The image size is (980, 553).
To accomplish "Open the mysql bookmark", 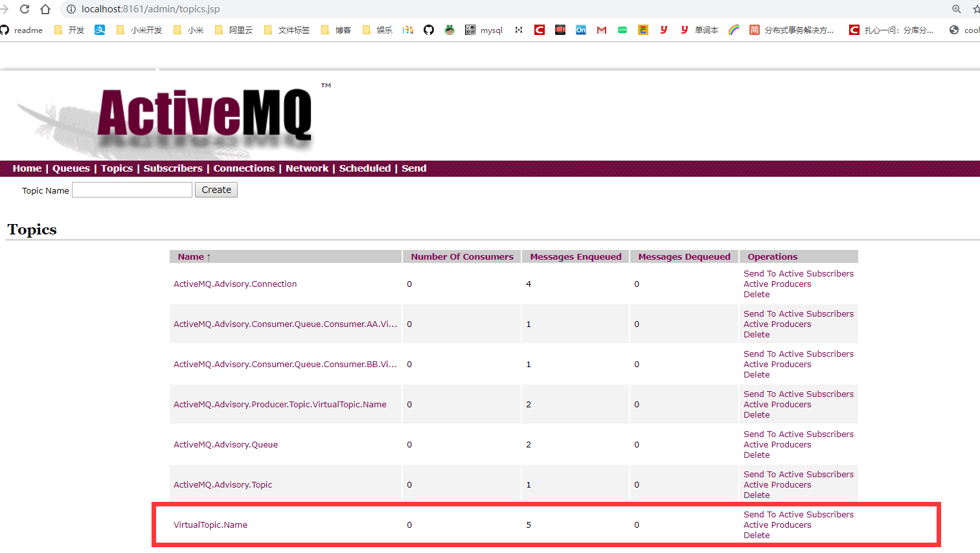I will [484, 30].
